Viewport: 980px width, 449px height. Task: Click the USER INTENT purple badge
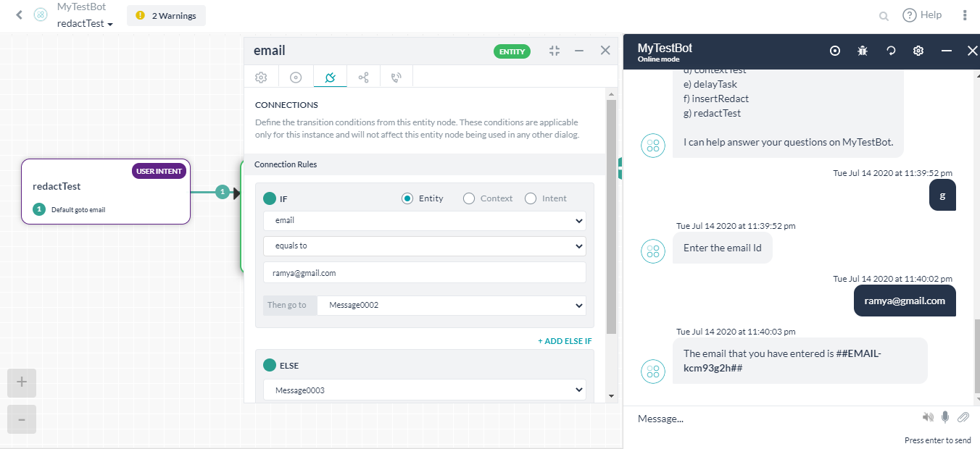tap(159, 171)
